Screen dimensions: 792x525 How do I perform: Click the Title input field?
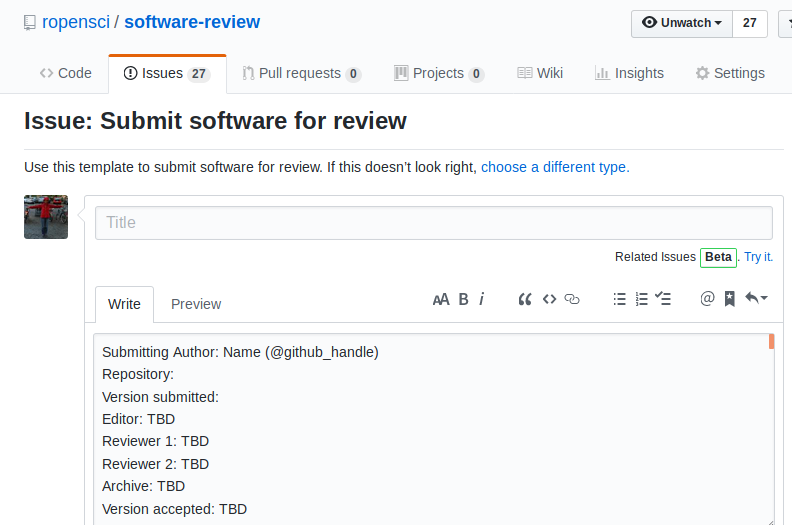coord(433,223)
